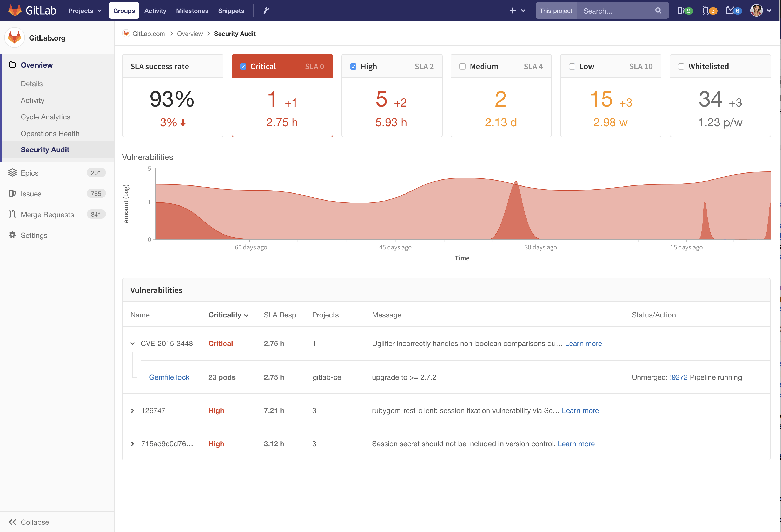
Task: Click the Status/Action column header
Action: click(654, 315)
